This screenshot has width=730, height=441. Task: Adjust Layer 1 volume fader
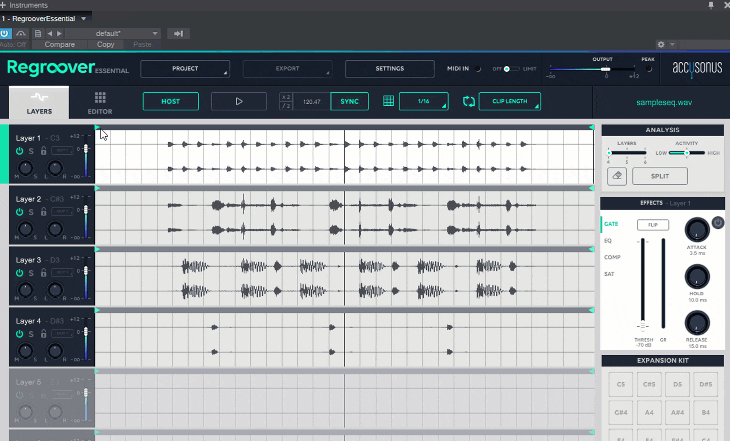click(x=86, y=149)
